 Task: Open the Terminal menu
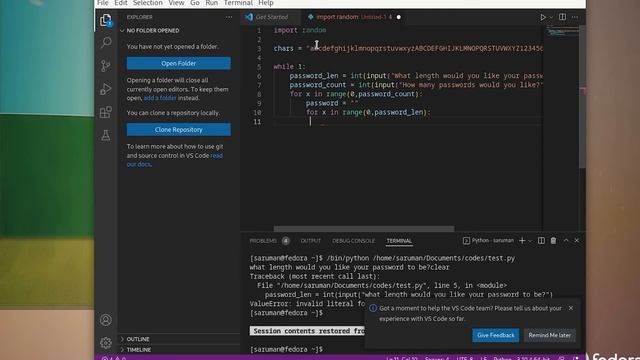[238, 3]
